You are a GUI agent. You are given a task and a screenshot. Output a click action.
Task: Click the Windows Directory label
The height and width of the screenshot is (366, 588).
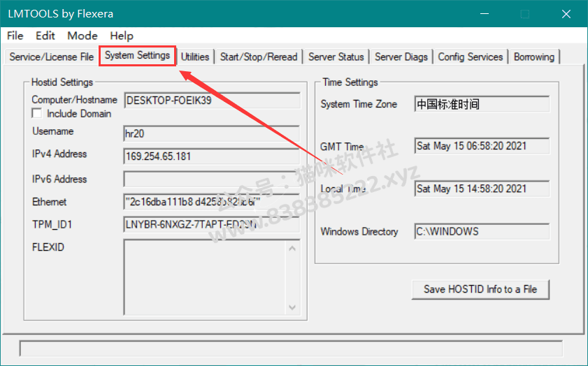click(359, 231)
